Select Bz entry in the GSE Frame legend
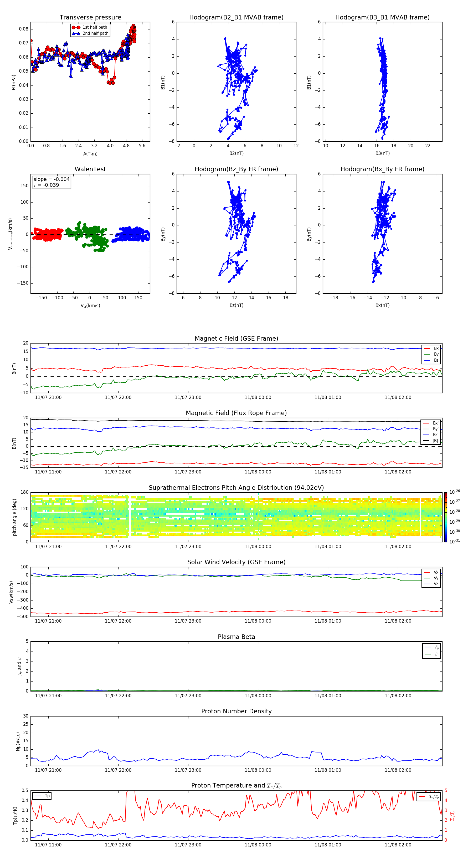Image resolution: width=473 pixels, height=868 pixels. tap(431, 360)
